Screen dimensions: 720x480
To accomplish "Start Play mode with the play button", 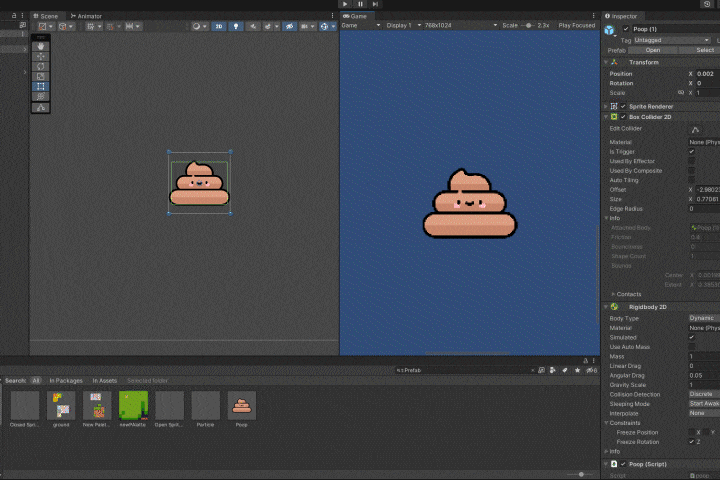I will pyautogui.click(x=345, y=4).
